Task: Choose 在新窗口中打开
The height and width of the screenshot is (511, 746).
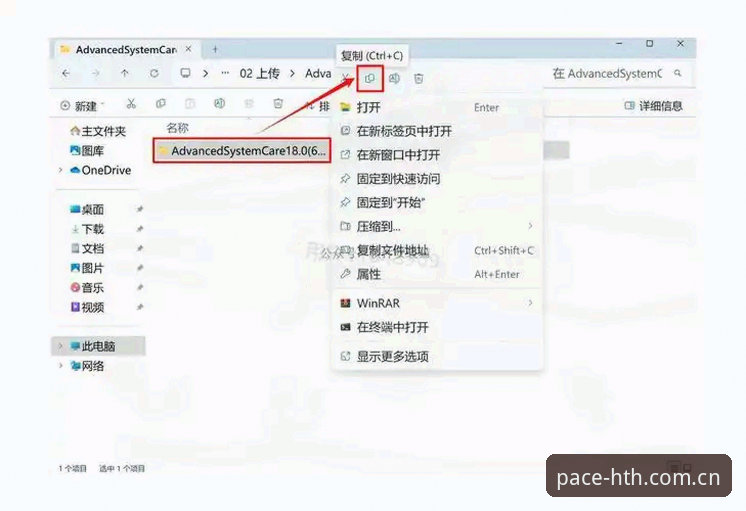Action: click(438, 155)
